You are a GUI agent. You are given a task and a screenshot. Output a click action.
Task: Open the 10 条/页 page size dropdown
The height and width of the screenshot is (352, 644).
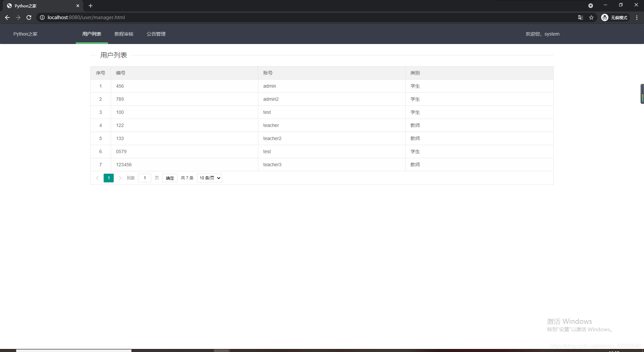click(210, 178)
